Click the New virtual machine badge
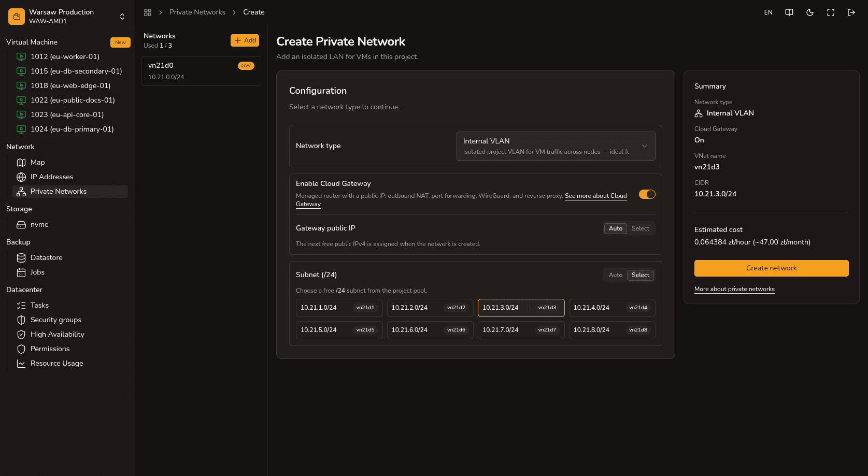 pos(120,42)
